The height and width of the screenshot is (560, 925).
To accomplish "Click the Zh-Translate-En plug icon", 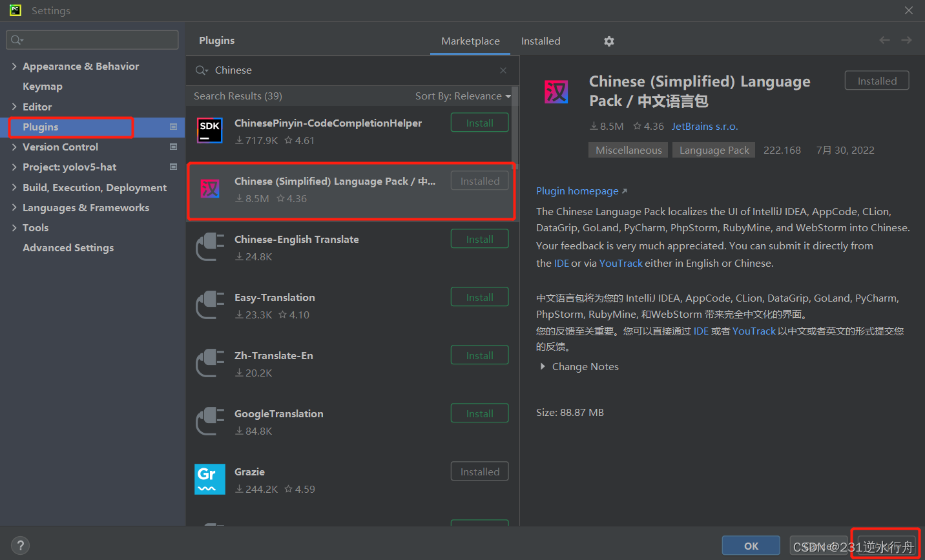I will (210, 363).
